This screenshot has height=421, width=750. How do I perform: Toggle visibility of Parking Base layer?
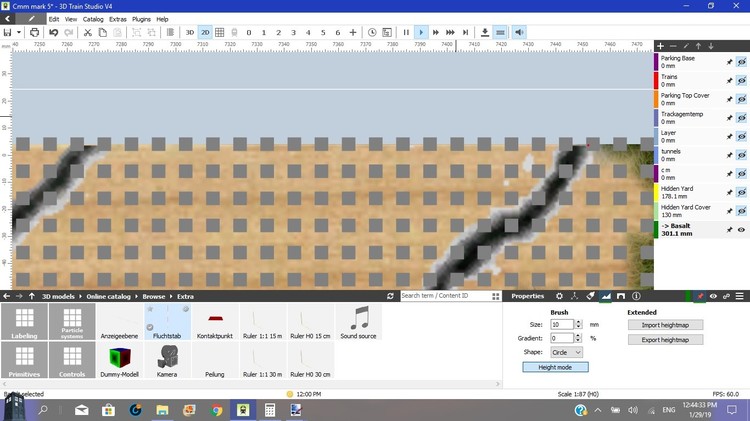pos(741,62)
